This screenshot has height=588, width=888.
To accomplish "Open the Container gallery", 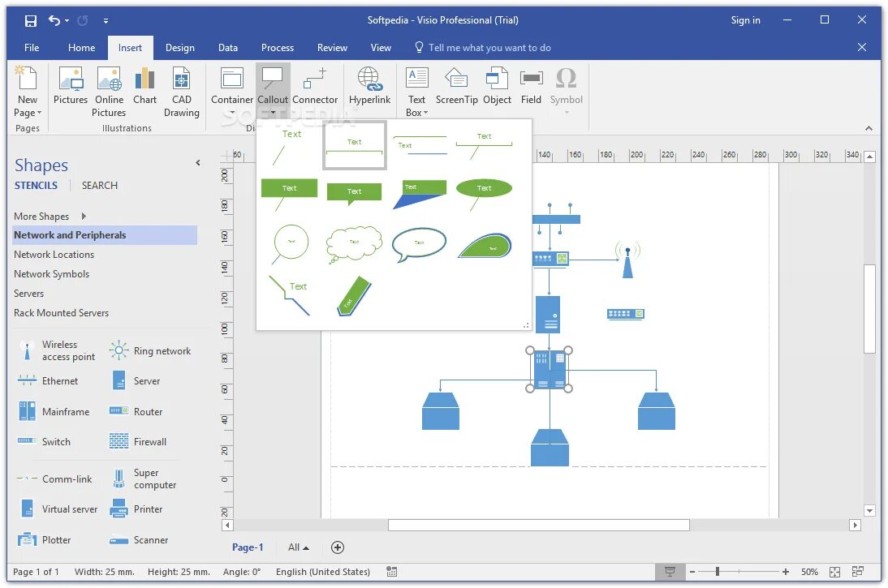I will pyautogui.click(x=231, y=90).
